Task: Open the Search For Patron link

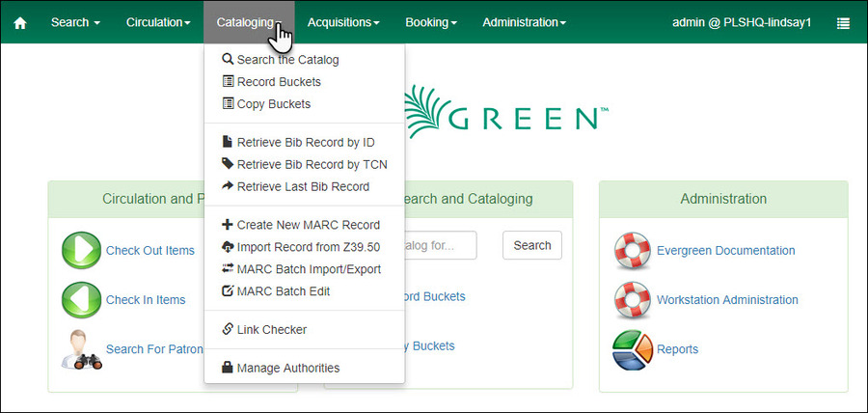Action: pos(154,349)
